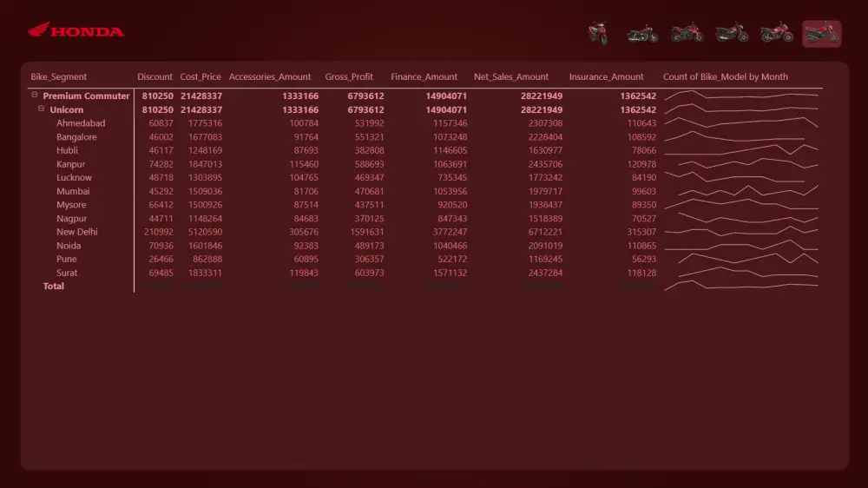This screenshot has width=868, height=488.
Task: Click New Delhi net sales 6712221
Action: 545,232
